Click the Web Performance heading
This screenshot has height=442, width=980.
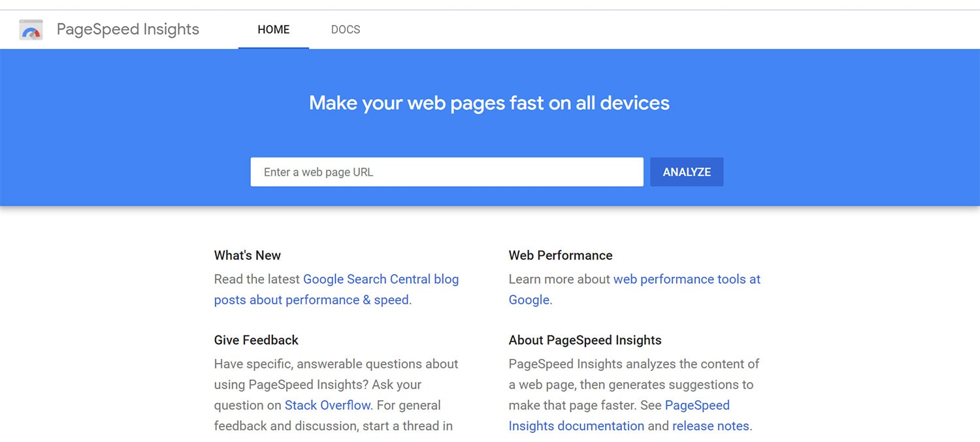pos(560,255)
